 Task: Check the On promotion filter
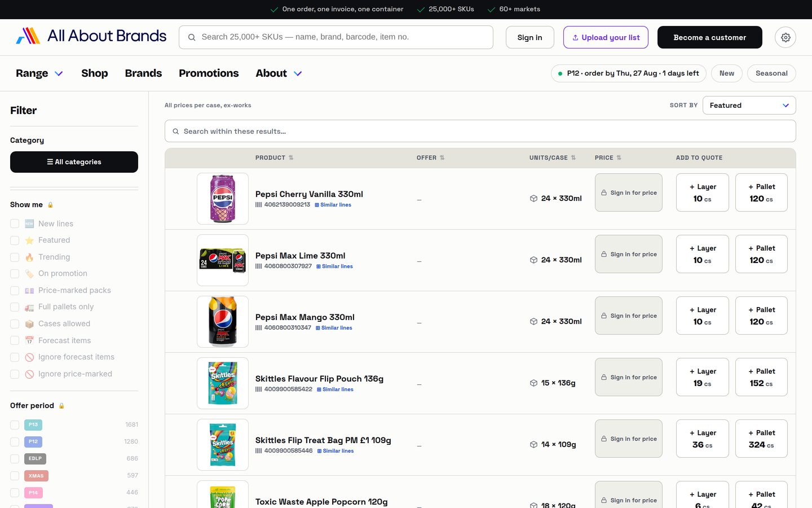point(15,274)
